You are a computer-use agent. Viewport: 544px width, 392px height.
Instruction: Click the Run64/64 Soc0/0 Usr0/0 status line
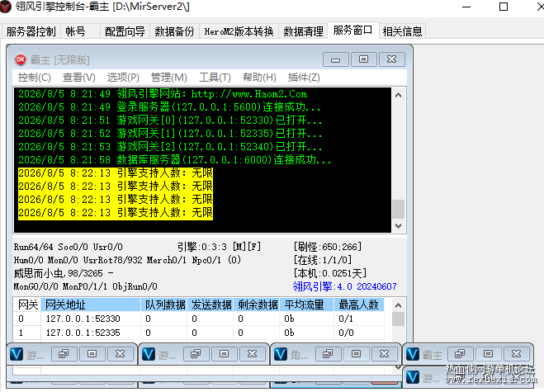(69, 247)
